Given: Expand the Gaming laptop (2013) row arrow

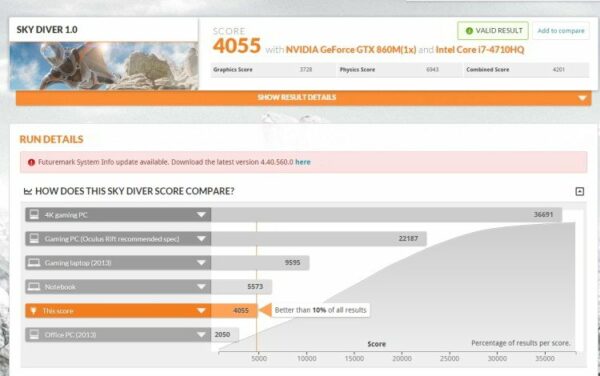Looking at the screenshot, I should 201,263.
